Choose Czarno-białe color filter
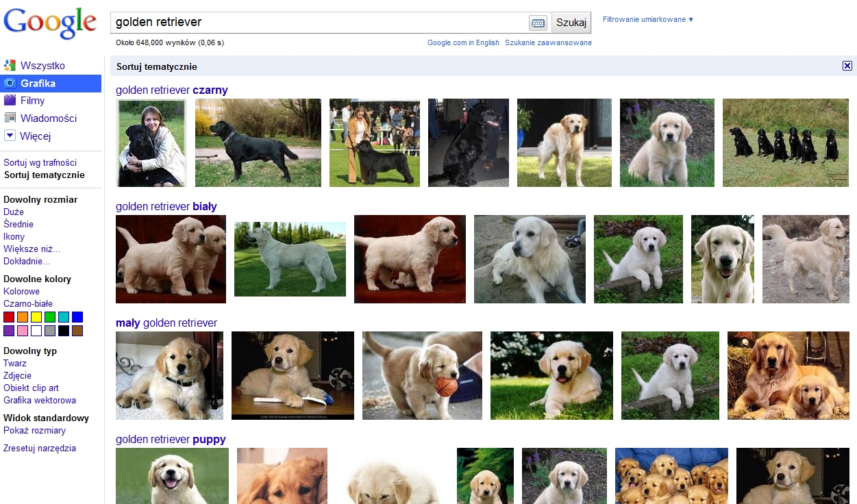This screenshot has width=857, height=504. point(28,303)
